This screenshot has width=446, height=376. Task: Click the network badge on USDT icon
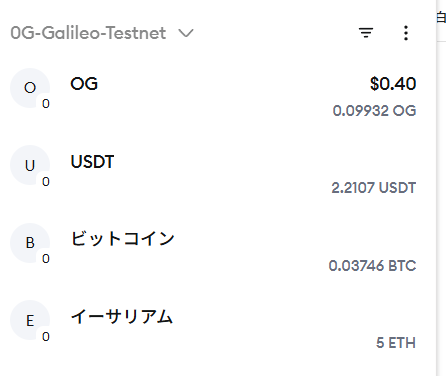tap(46, 181)
